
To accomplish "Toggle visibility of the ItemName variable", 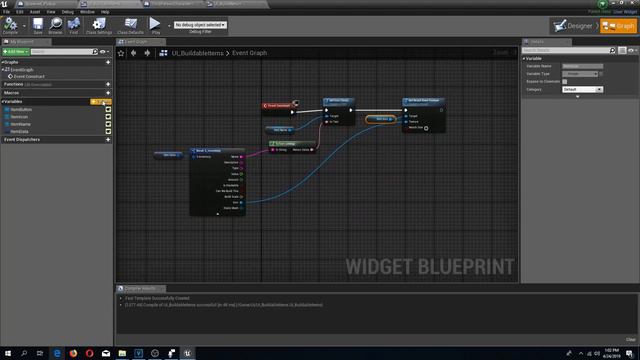I will click(108, 124).
